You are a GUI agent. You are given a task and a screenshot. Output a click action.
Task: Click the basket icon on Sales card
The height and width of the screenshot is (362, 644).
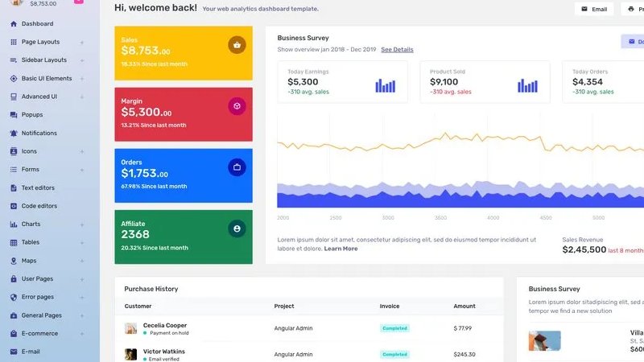tap(237, 45)
